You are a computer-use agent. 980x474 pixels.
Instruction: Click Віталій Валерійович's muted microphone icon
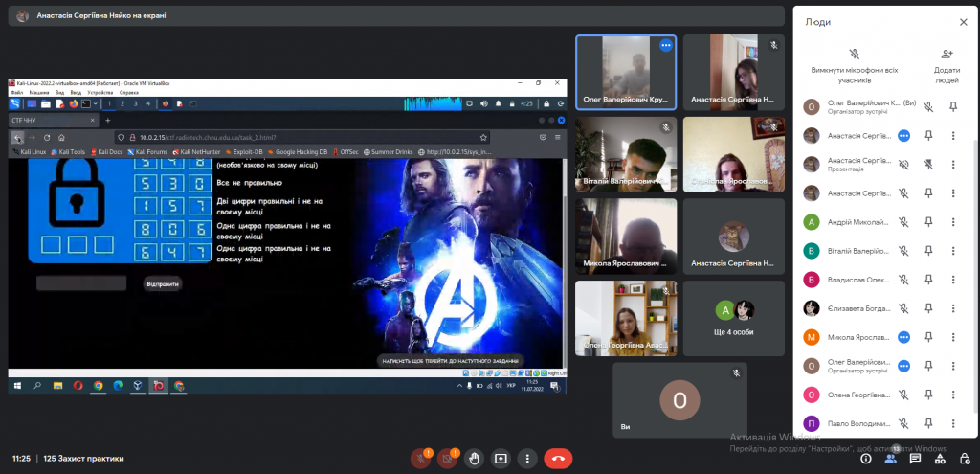[x=903, y=251]
